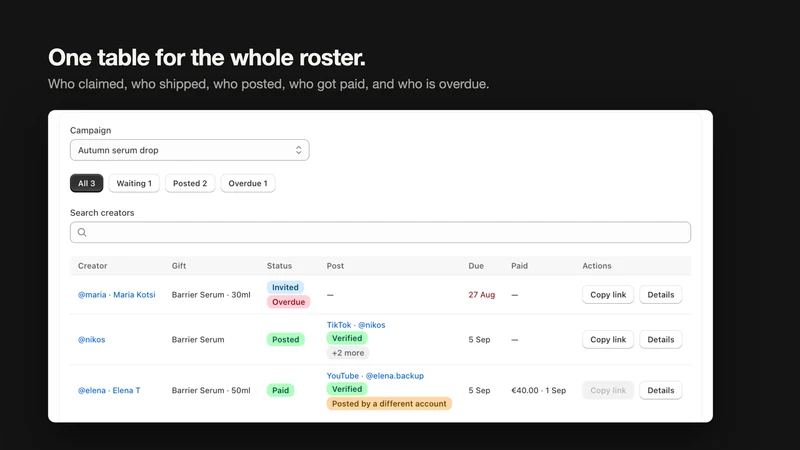Copy link for the @maria row
The height and width of the screenshot is (450, 800).
608,294
